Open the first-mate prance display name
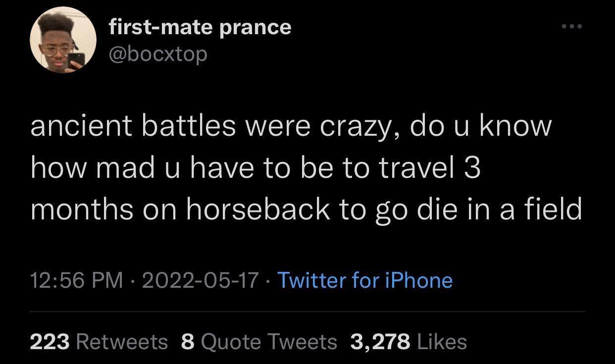The height and width of the screenshot is (364, 615). pos(200,27)
